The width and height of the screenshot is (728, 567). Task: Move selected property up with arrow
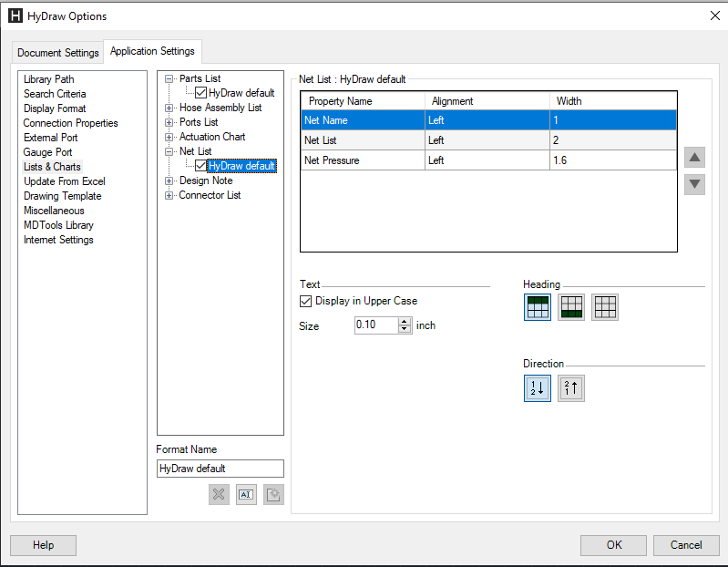point(694,158)
